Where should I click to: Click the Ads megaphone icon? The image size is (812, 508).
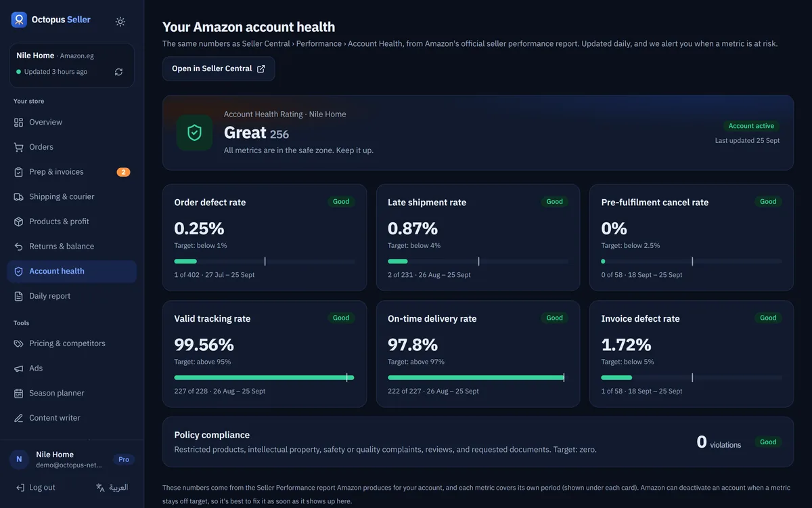(x=18, y=368)
